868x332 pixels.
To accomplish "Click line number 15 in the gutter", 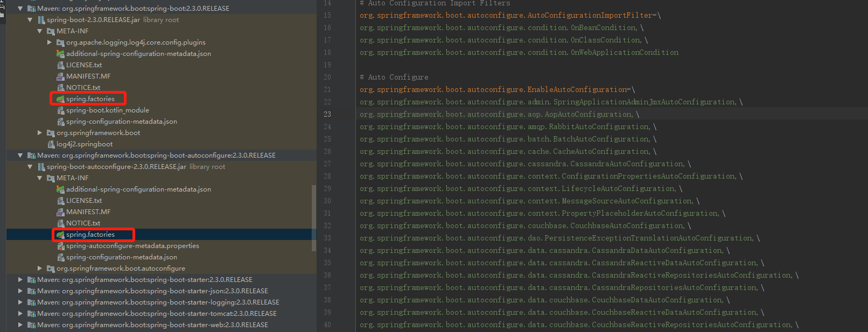I will click(327, 15).
